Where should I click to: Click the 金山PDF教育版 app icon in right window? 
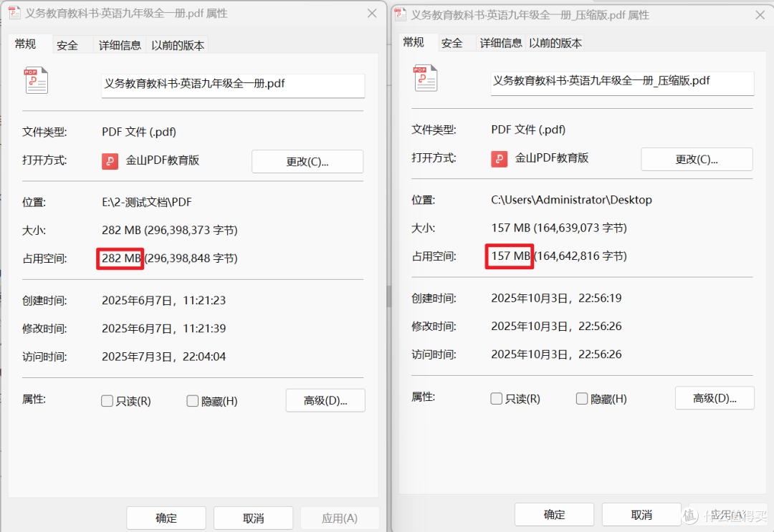pos(499,159)
